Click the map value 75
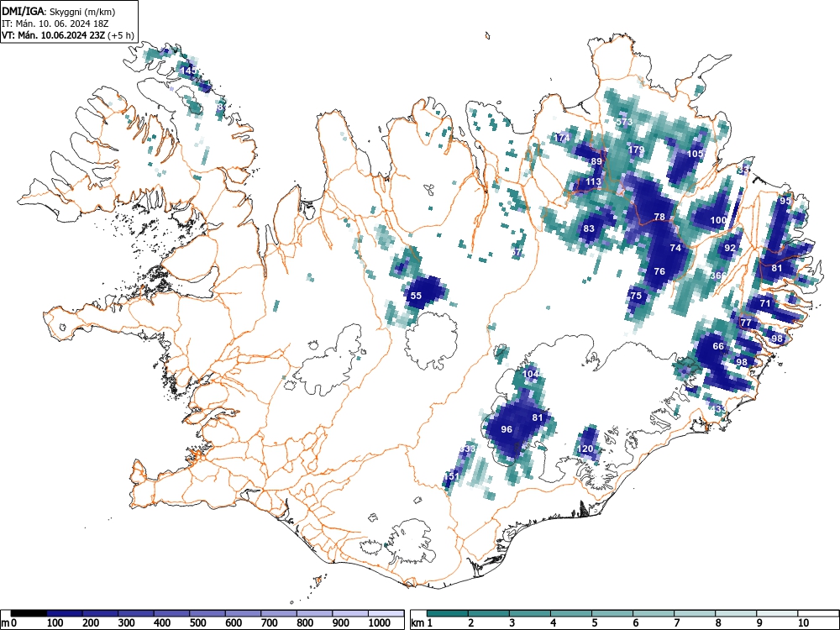The width and height of the screenshot is (840, 630). [636, 296]
